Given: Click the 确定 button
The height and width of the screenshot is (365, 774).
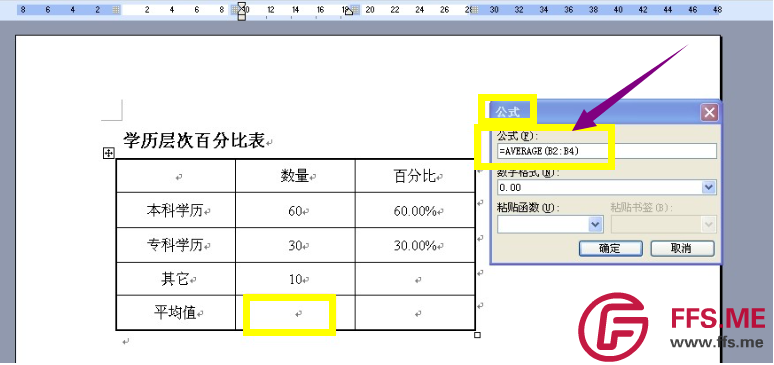Looking at the screenshot, I should (611, 248).
